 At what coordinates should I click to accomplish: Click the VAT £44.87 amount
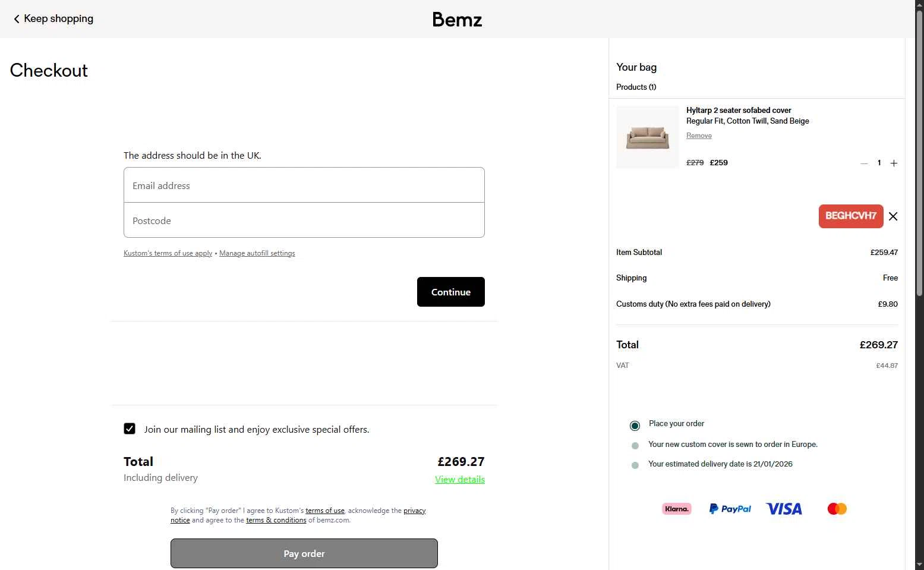[x=887, y=366]
